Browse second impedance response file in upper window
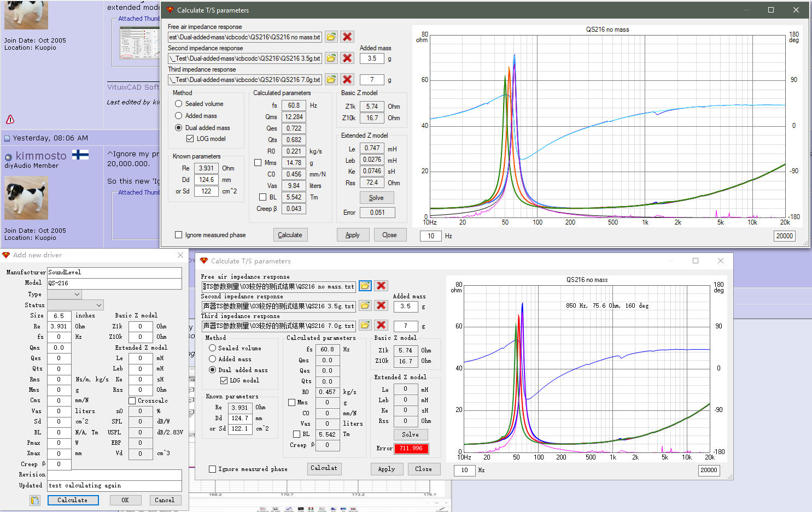Image resolution: width=812 pixels, height=512 pixels. pyautogui.click(x=331, y=58)
